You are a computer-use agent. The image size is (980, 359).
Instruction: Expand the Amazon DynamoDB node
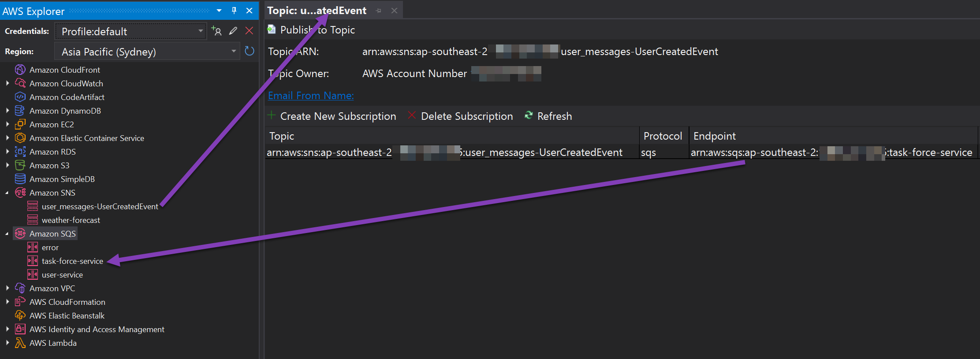coord(7,111)
